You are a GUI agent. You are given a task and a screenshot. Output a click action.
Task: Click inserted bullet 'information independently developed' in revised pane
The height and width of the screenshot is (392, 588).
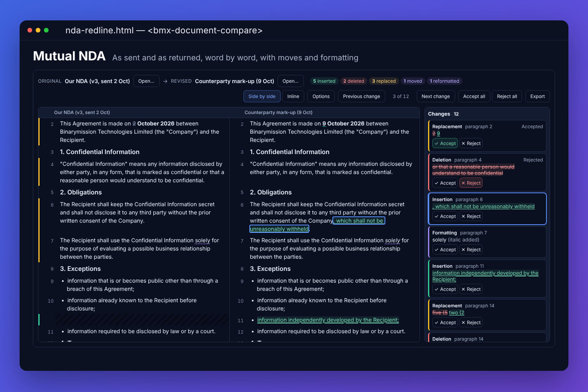click(328, 320)
